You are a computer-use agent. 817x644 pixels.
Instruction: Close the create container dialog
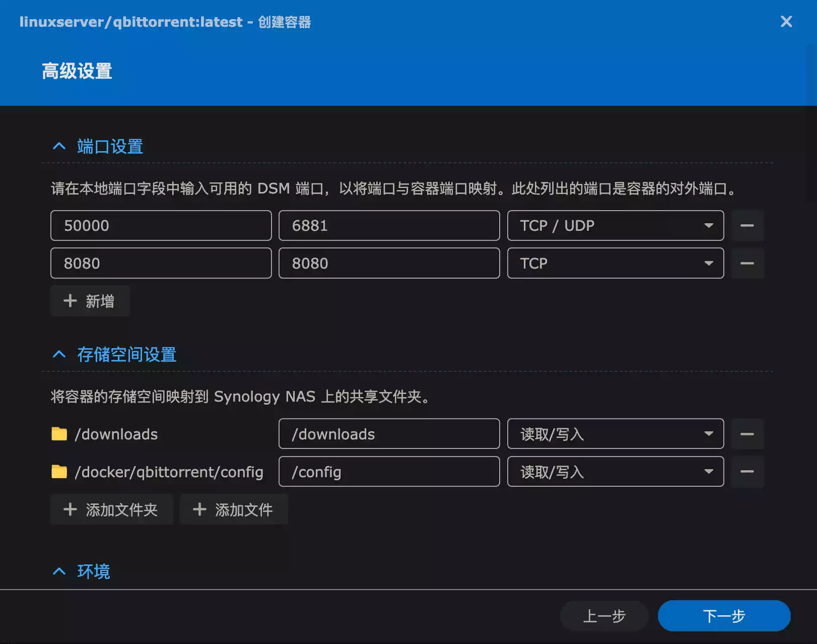coord(786,22)
